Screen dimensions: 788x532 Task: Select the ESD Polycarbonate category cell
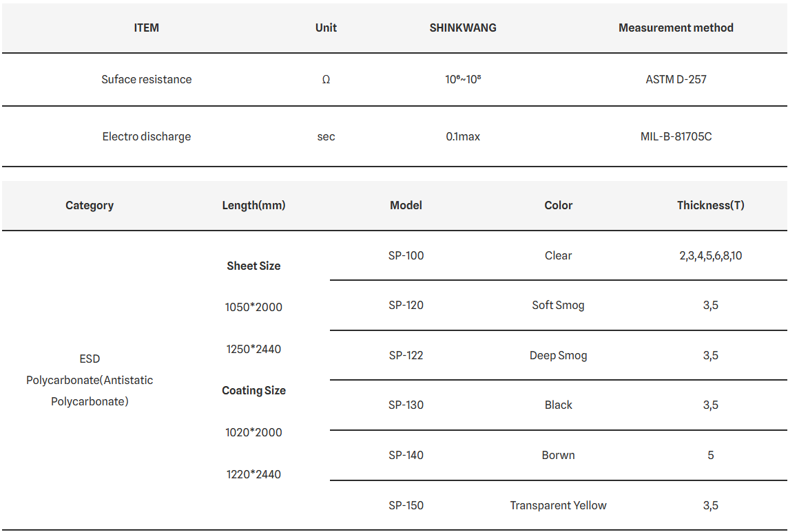90,381
